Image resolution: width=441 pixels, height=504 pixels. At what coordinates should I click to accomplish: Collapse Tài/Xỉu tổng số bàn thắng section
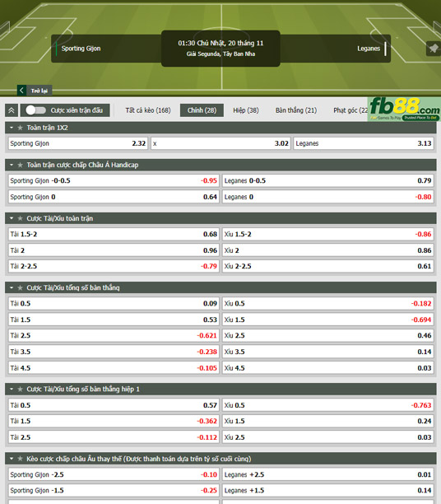[12, 288]
